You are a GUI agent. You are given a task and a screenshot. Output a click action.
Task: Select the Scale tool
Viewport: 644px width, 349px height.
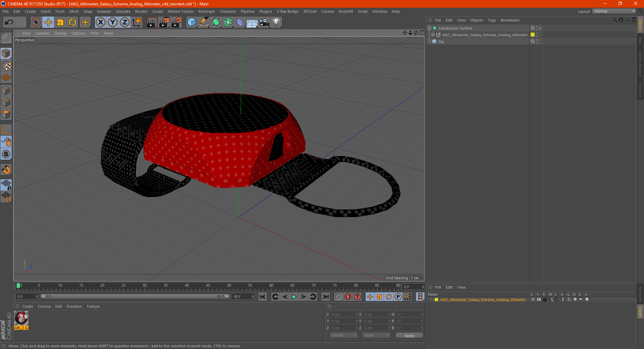point(60,22)
